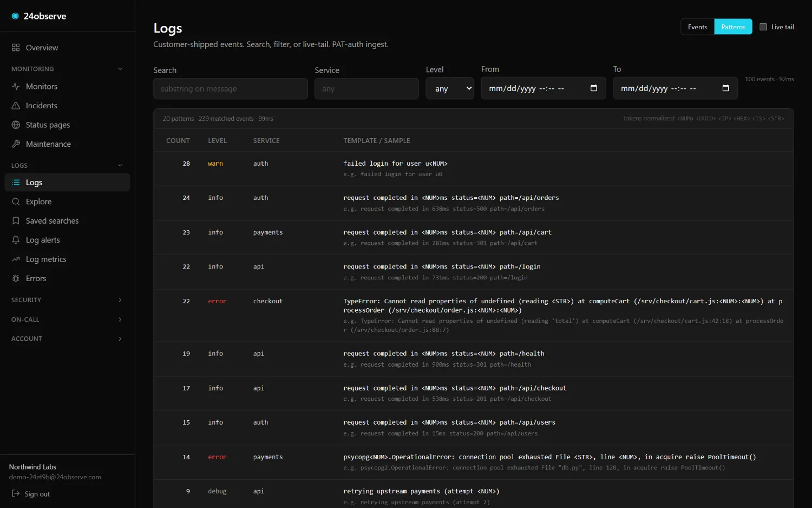This screenshot has height=508, width=812.
Task: Click the Explore magnifier icon
Action: pyautogui.click(x=16, y=201)
